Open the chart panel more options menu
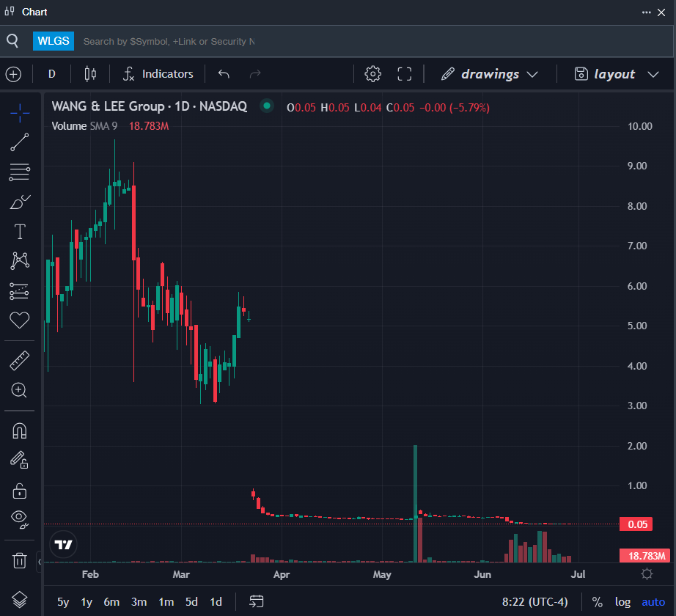The height and width of the screenshot is (616, 676). pyautogui.click(x=646, y=12)
